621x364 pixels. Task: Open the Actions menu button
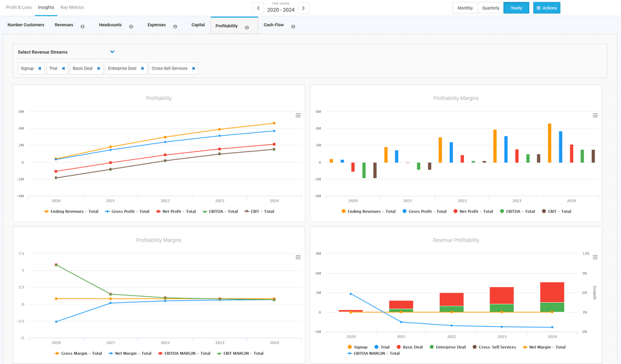tap(546, 8)
